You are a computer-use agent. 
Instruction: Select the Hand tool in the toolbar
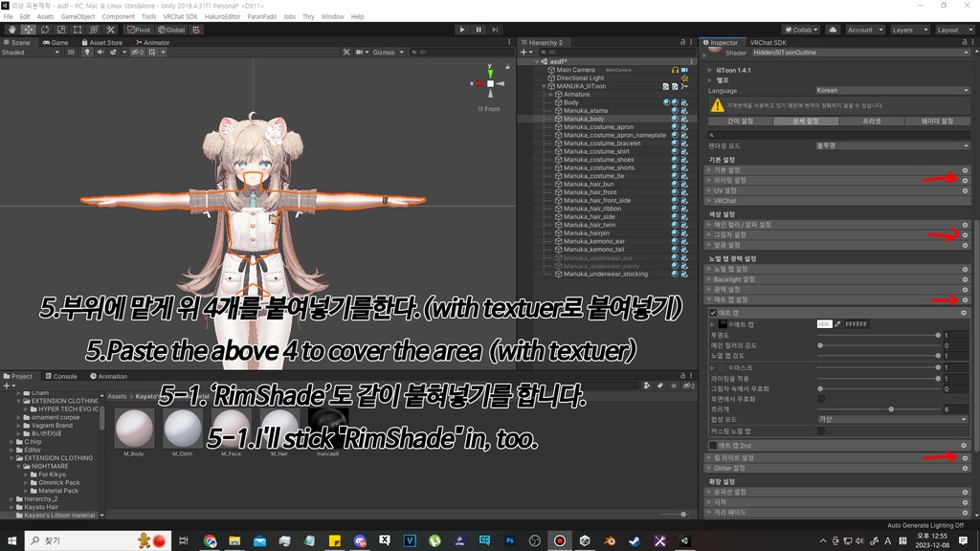click(11, 30)
